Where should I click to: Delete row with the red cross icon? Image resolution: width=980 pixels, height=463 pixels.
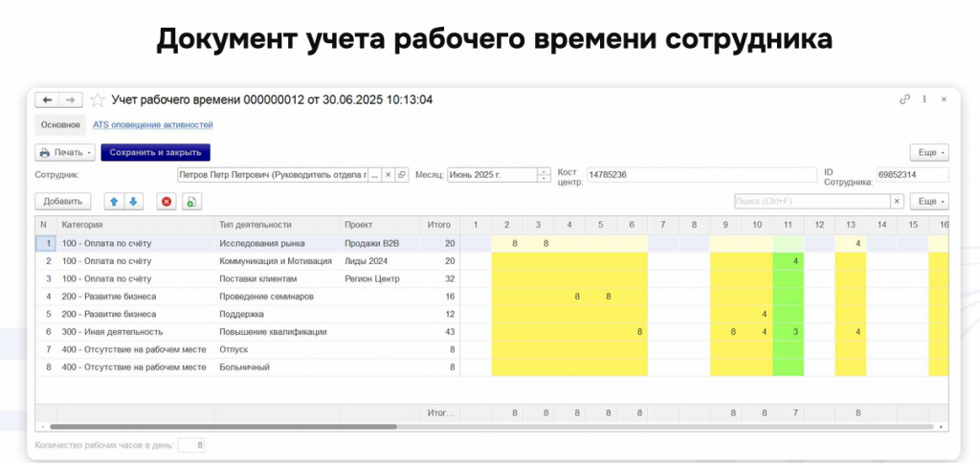[x=167, y=201]
